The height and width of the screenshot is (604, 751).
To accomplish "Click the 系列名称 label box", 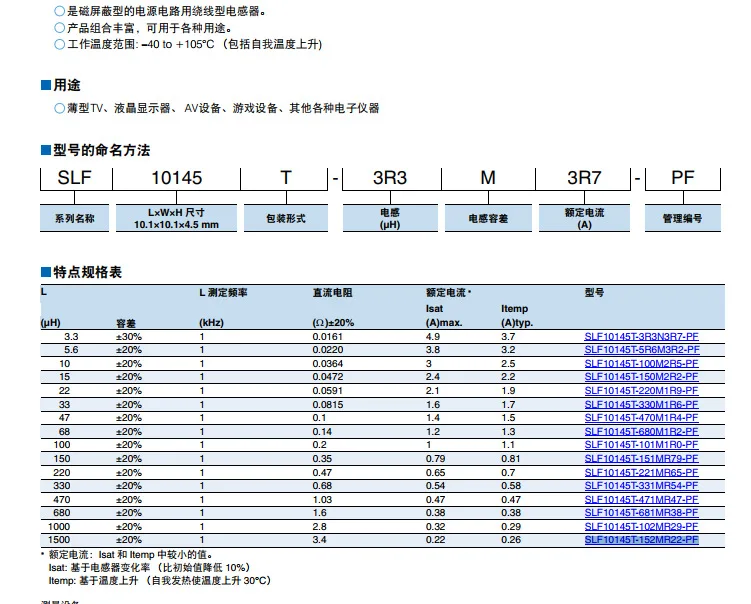I will [x=75, y=218].
